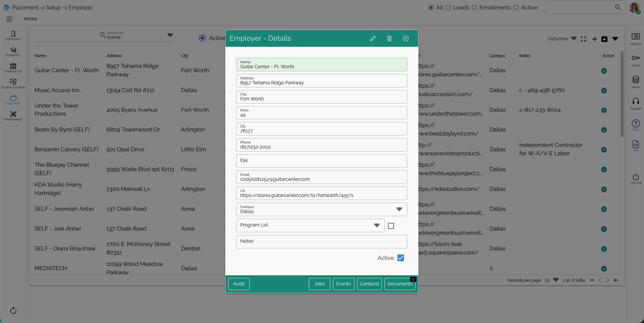Tick the checkbox beside Program List
Image resolution: width=644 pixels, height=323 pixels.
[391, 226]
